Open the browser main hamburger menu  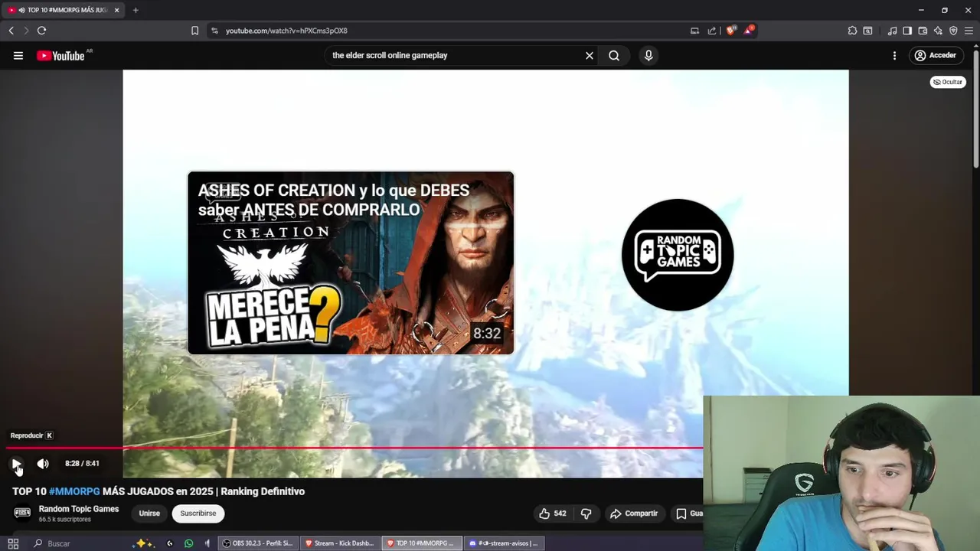coord(969,31)
